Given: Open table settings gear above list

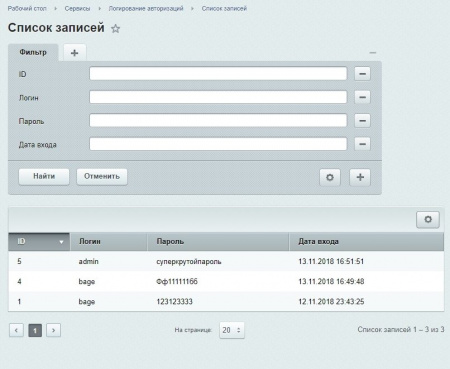Looking at the screenshot, I should click(428, 219).
